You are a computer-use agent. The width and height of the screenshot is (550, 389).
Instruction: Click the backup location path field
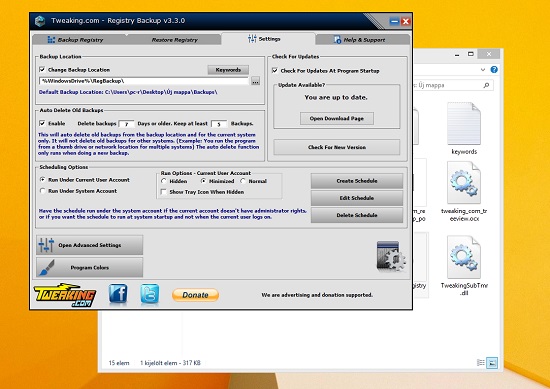pyautogui.click(x=144, y=81)
